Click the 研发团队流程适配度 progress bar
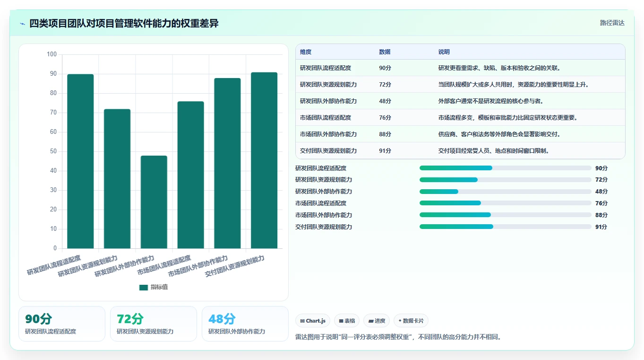644x360 pixels. click(x=506, y=168)
